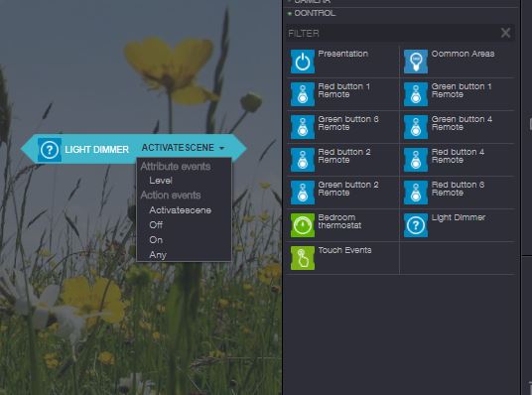Viewport: 532px width, 395px height.
Task: Choose Activatescene from action events
Action: 181,210
